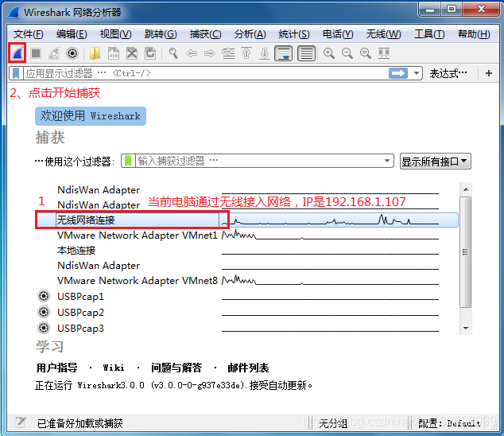The image size is (504, 436).
Task: Reload the capture file
Action: 150,53
